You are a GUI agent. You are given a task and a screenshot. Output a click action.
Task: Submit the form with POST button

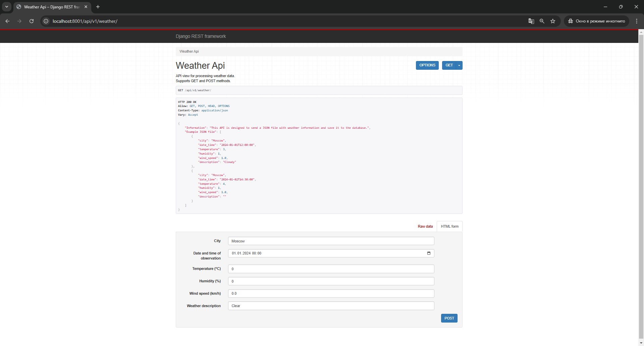[x=449, y=318]
